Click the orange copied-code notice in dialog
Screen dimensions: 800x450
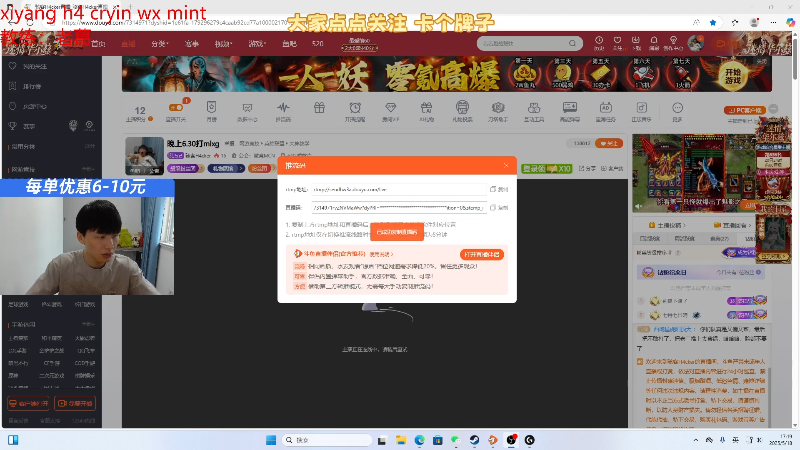pos(396,232)
